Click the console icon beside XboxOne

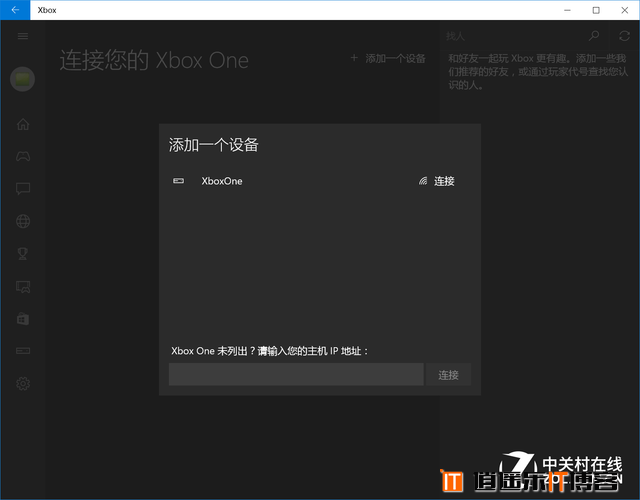pos(178,180)
